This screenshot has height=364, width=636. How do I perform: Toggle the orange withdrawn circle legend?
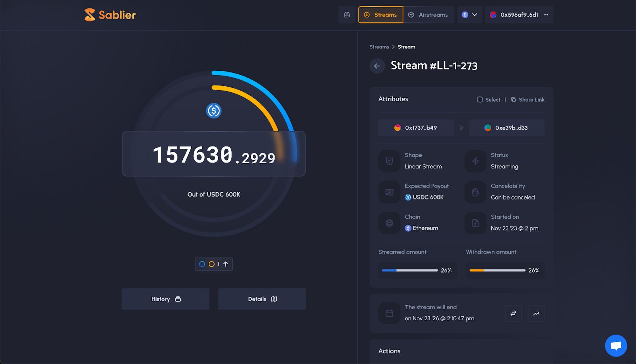pyautogui.click(x=211, y=264)
